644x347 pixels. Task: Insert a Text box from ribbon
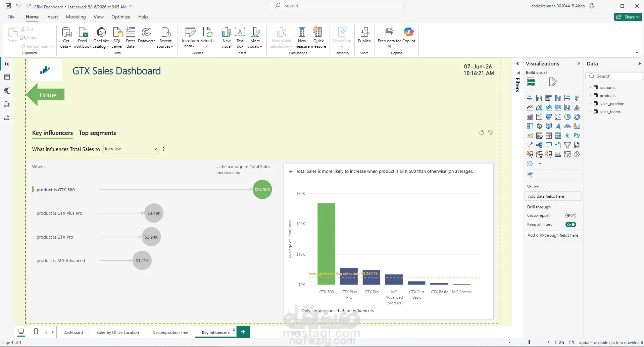coord(240,38)
